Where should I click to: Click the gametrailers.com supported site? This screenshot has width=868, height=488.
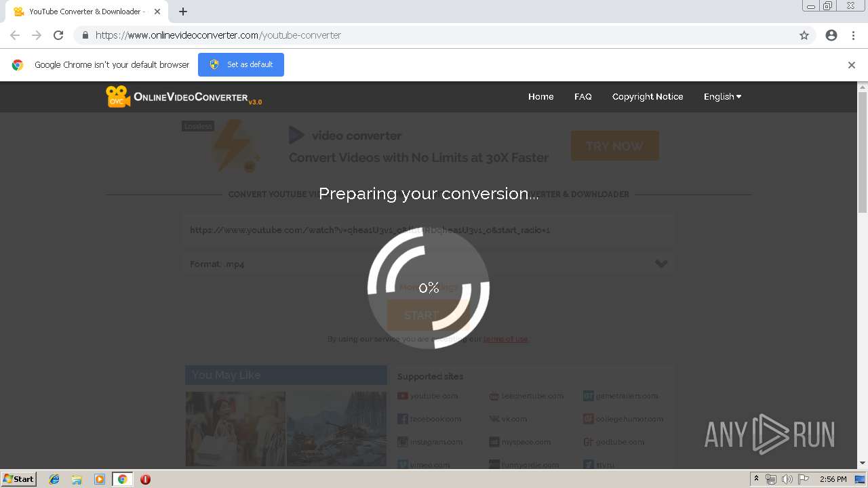pyautogui.click(x=627, y=396)
